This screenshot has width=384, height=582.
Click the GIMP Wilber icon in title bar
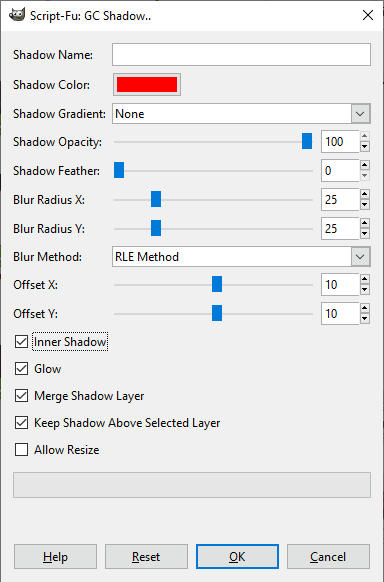click(x=16, y=15)
